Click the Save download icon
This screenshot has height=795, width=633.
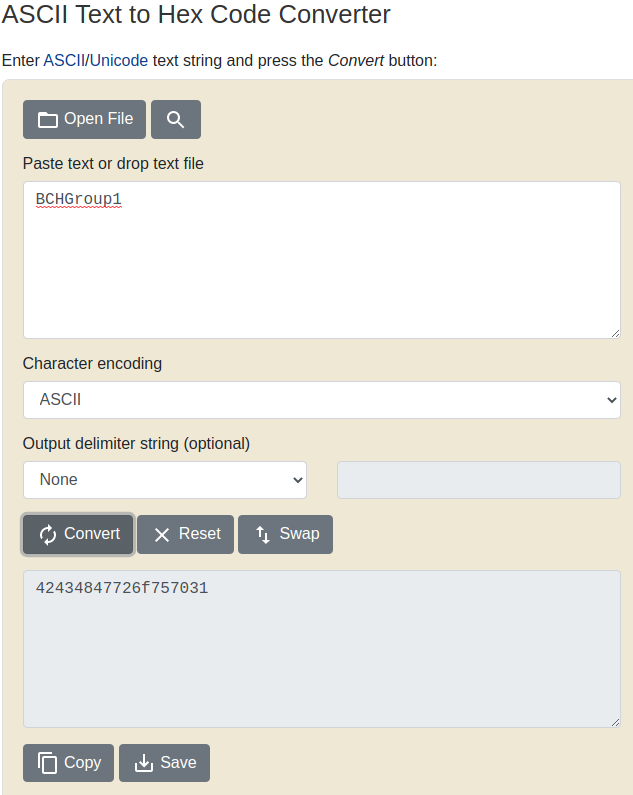tap(144, 763)
